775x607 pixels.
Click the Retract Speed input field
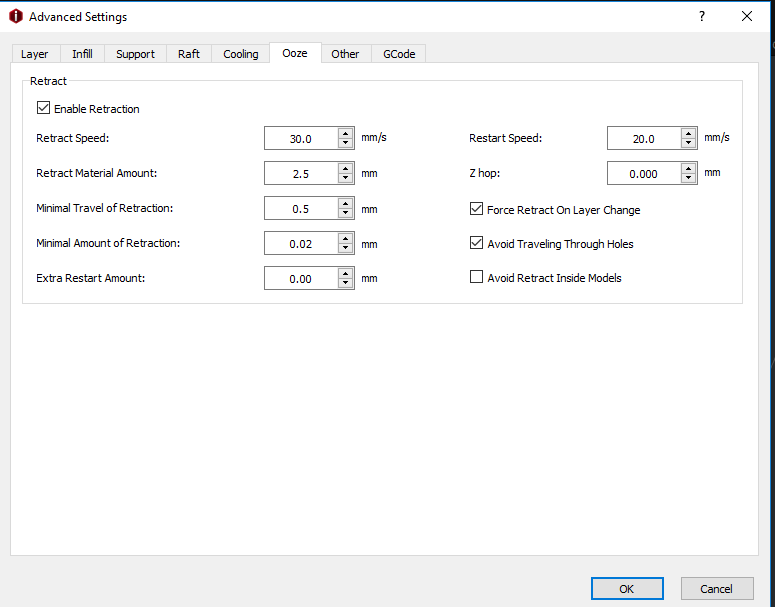[x=300, y=139]
